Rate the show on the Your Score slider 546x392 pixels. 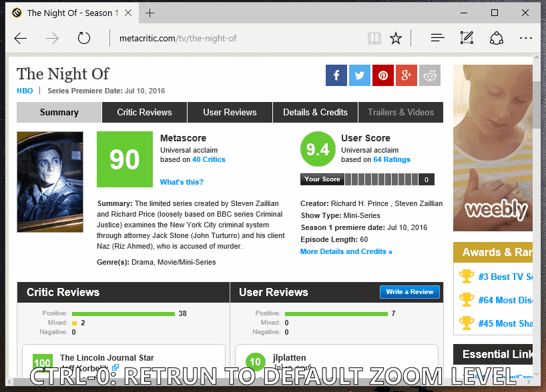pyautogui.click(x=380, y=179)
